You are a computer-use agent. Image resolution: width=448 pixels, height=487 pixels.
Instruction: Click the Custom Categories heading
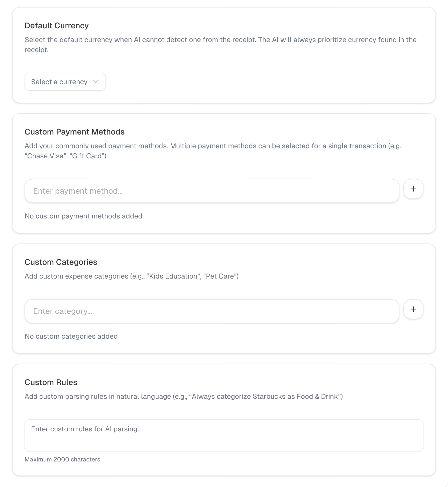point(61,262)
